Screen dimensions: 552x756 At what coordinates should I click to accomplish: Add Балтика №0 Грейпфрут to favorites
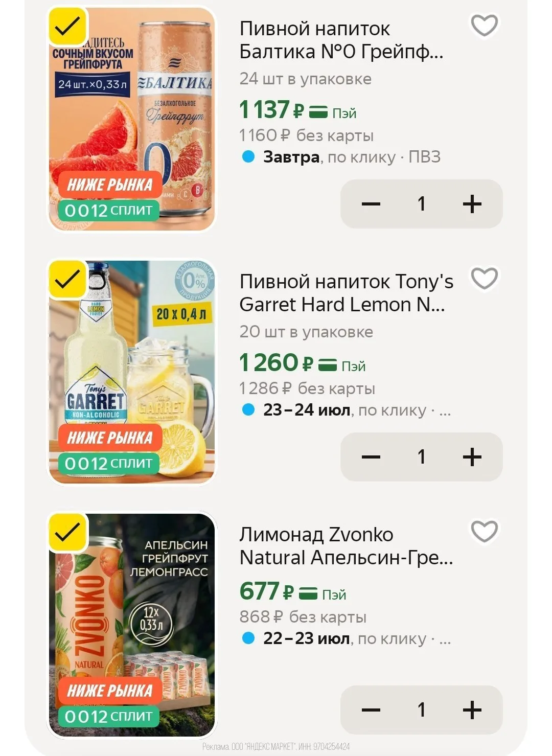[484, 26]
